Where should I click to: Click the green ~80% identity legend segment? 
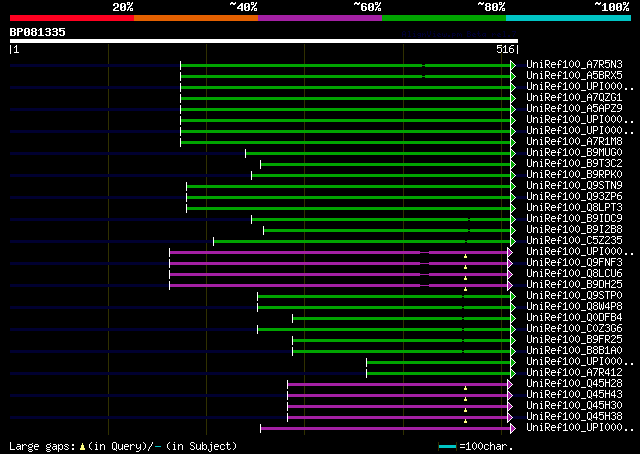pos(444,18)
